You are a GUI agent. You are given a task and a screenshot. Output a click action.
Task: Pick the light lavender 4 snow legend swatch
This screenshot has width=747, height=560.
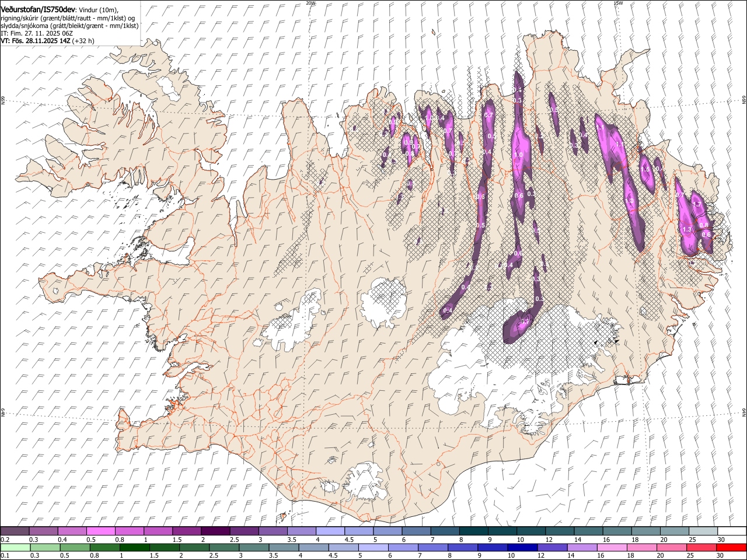329,531
